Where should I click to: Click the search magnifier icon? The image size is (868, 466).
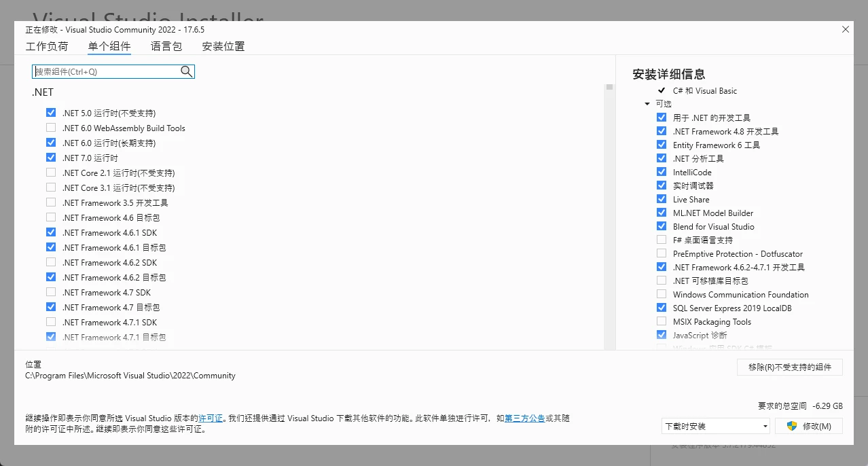186,71
